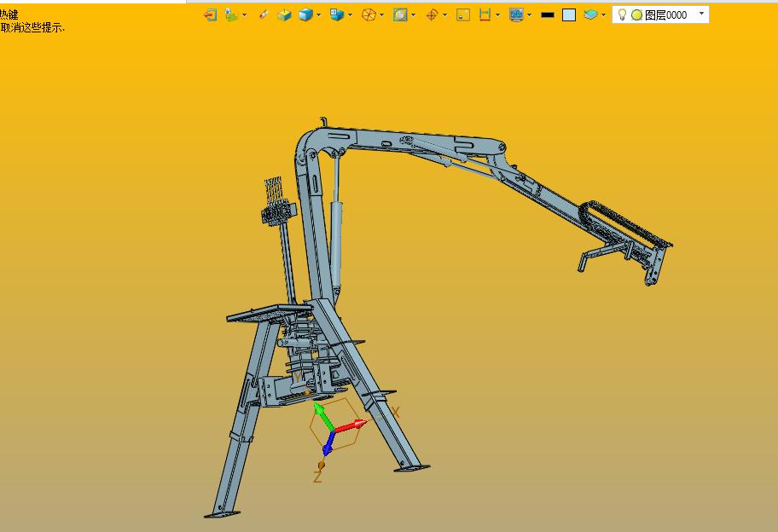Image resolution: width=778 pixels, height=532 pixels.
Task: Click the align-to-plane tool icon
Action: [230, 15]
